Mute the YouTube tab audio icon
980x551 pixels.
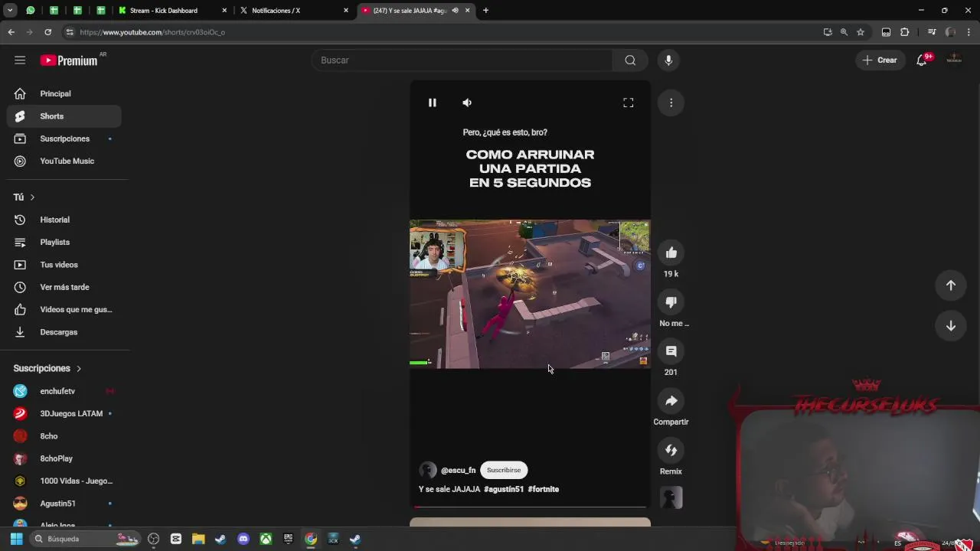click(455, 11)
